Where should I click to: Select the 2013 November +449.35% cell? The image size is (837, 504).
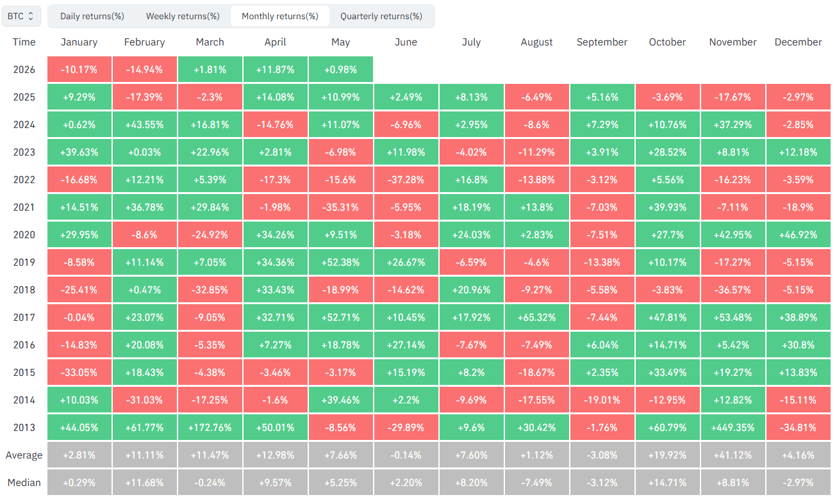733,427
